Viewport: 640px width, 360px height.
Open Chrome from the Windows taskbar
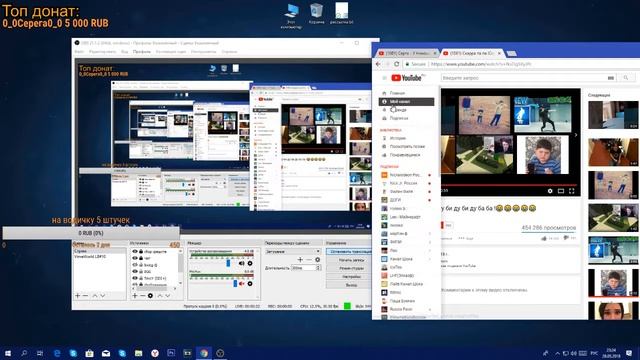coord(204,353)
